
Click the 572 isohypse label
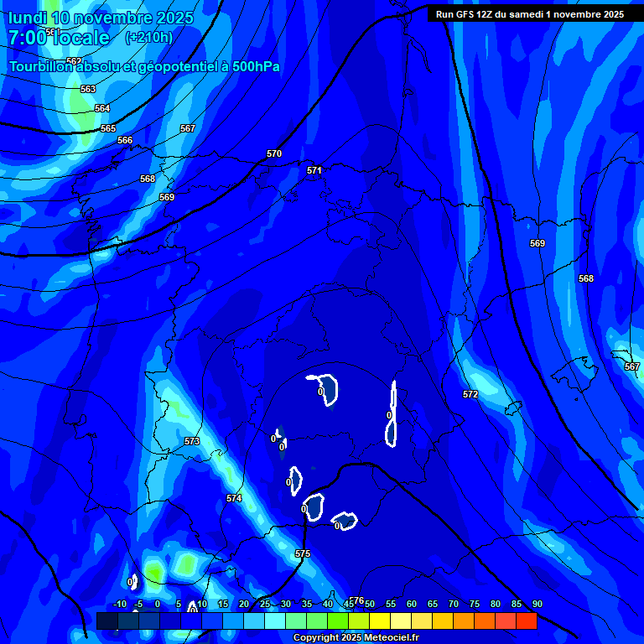coord(470,394)
